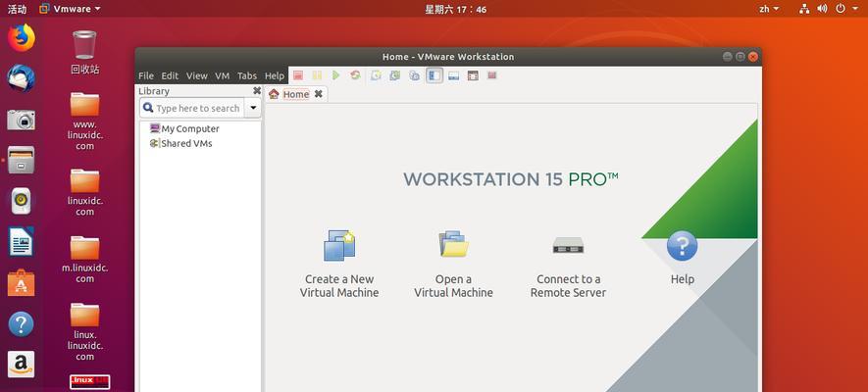868x392 pixels.
Task: Open the Help menu in menu bar
Action: [274, 75]
